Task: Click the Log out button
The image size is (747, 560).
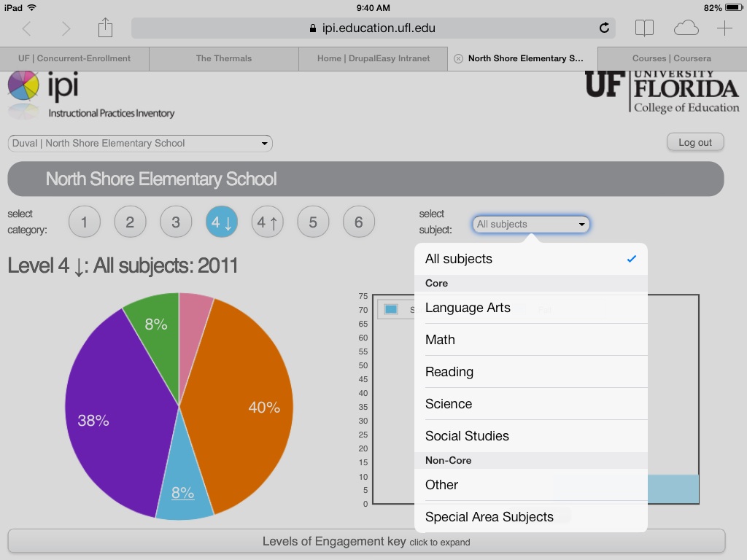Action: 694,142
